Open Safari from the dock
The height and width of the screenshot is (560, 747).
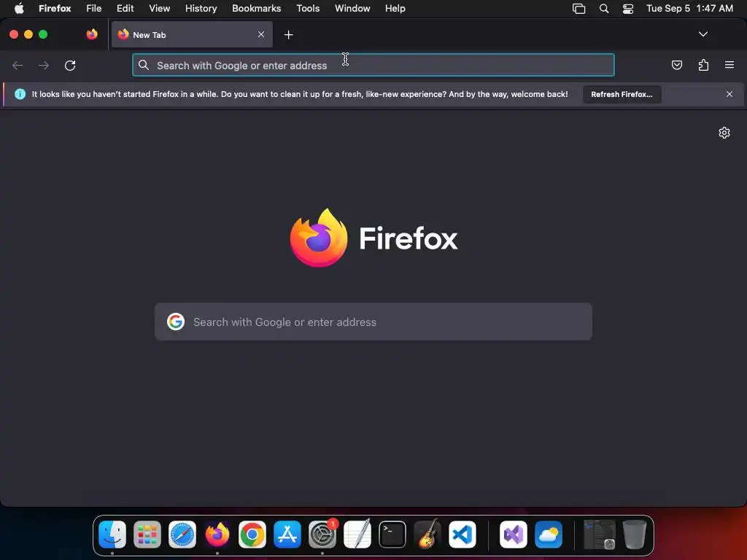click(182, 534)
